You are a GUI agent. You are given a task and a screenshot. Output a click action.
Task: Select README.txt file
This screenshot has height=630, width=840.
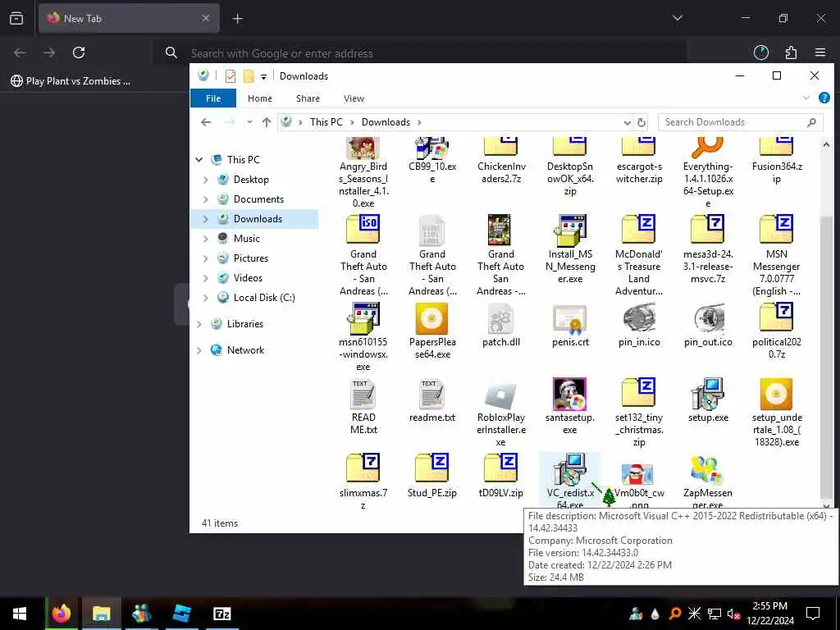363,395
